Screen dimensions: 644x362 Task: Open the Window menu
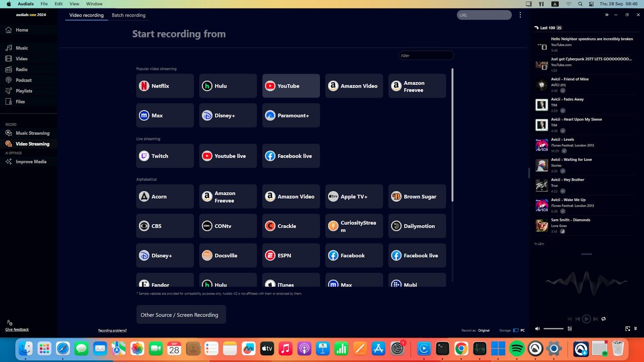tap(94, 4)
